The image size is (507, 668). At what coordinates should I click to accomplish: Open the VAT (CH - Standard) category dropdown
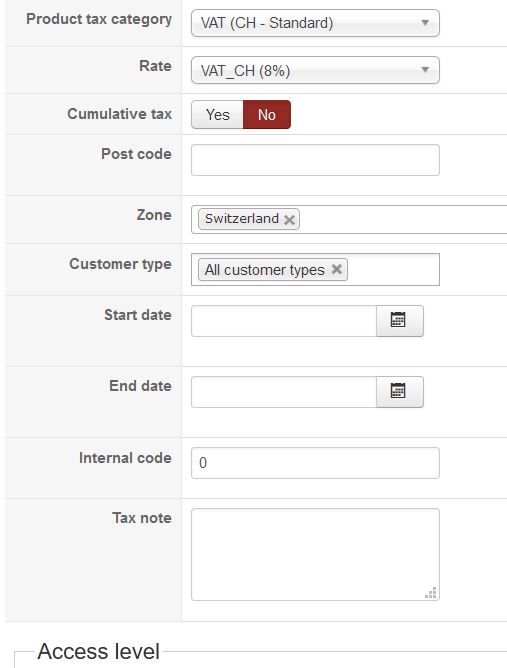pos(315,23)
